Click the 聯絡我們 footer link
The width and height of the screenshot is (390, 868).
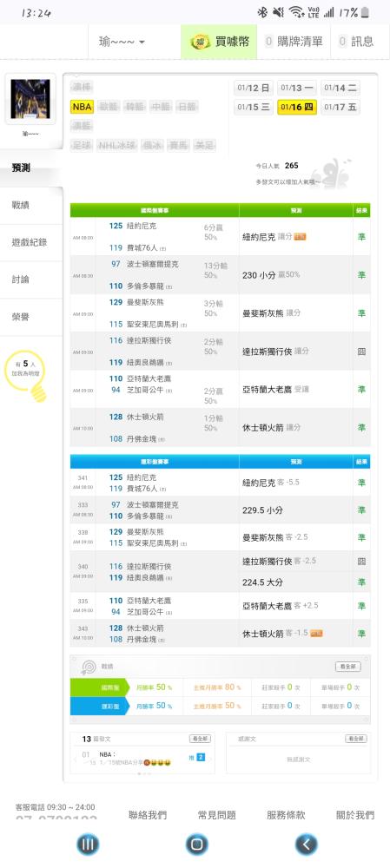148,815
